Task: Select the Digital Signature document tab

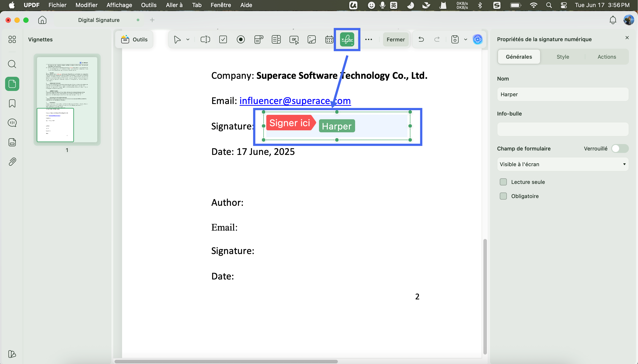Action: coord(99,20)
